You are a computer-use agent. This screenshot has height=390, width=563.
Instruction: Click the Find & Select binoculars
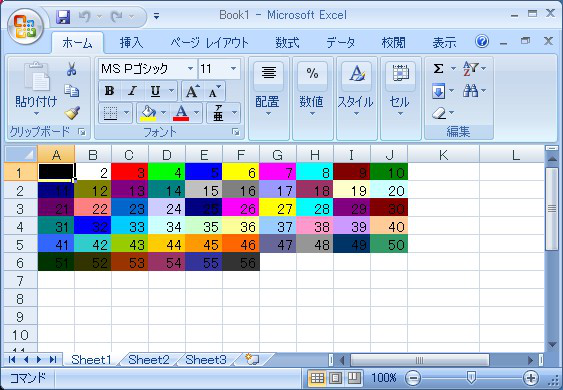470,90
